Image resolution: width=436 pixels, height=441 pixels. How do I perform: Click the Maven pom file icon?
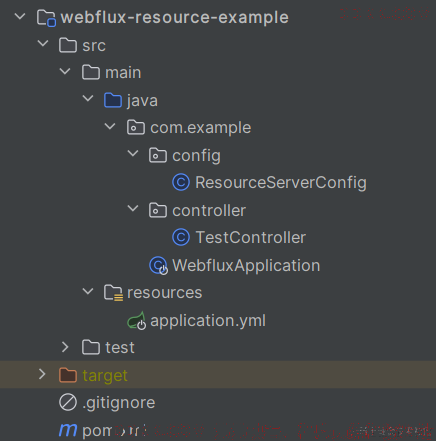[x=68, y=430]
